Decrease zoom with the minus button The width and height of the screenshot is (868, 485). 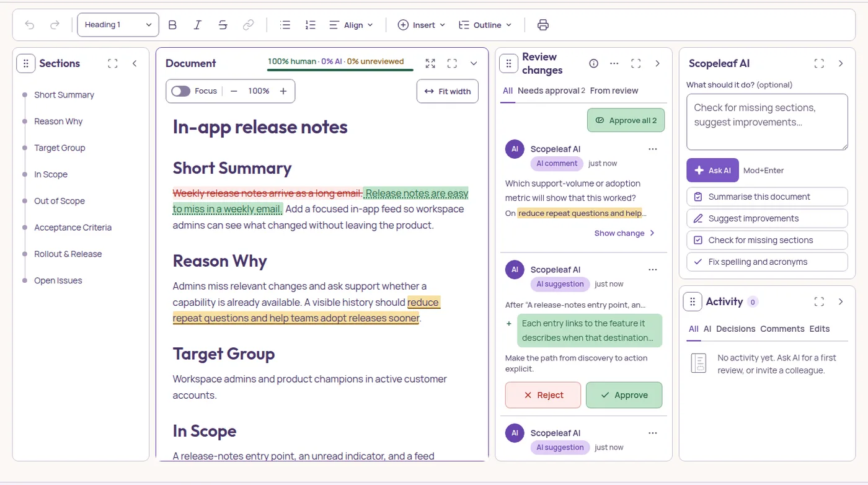coord(234,91)
